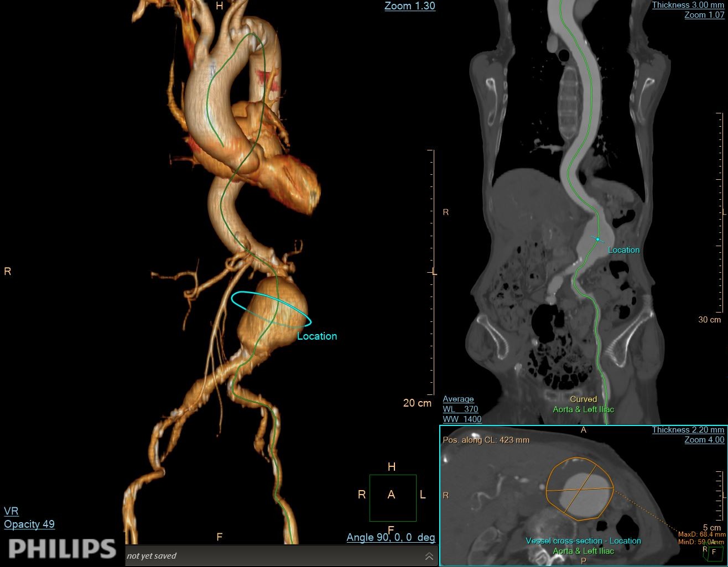This screenshot has width=728, height=567.
Task: Click the WW 1400 window width value
Action: [462, 419]
